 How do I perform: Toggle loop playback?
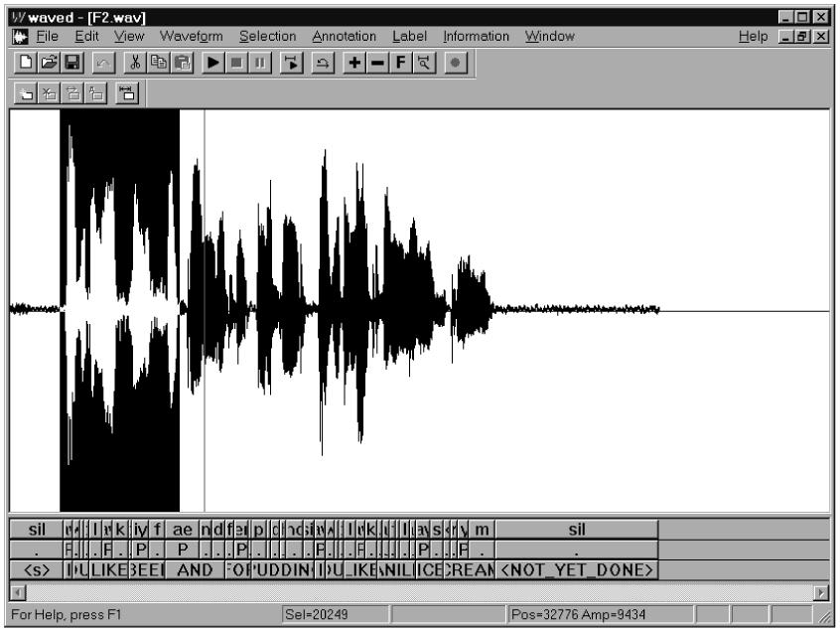click(323, 63)
